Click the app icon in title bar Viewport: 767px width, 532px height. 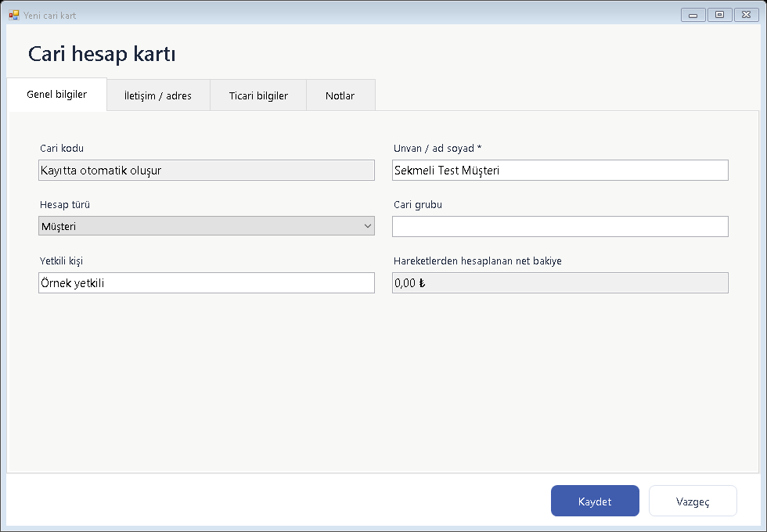[14, 15]
